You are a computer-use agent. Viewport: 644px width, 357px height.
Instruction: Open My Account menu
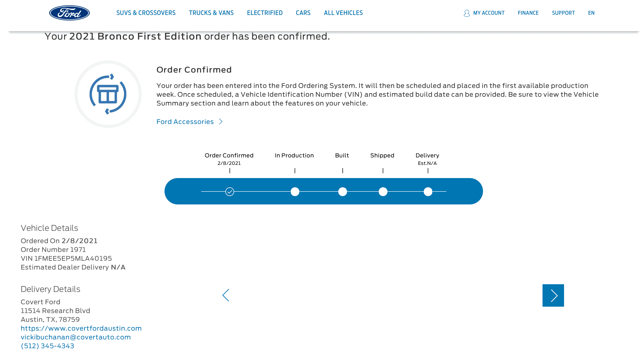[489, 13]
